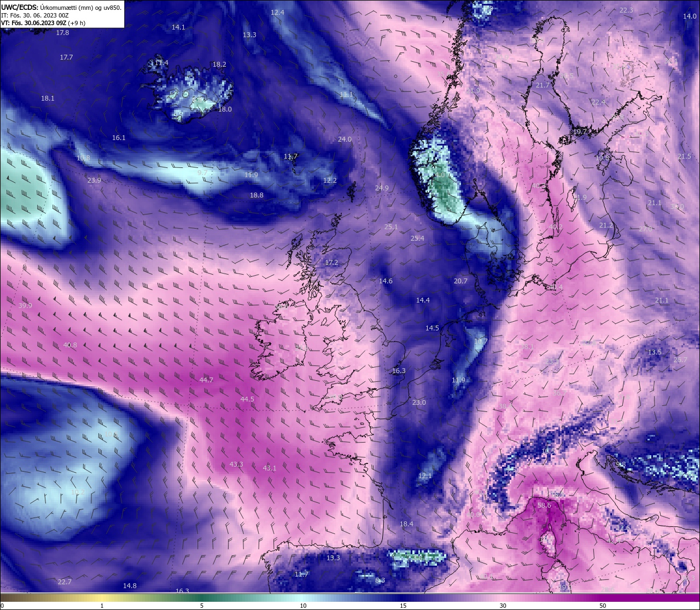Click the 20.7 value on the map
The image size is (700, 610).
point(460,281)
